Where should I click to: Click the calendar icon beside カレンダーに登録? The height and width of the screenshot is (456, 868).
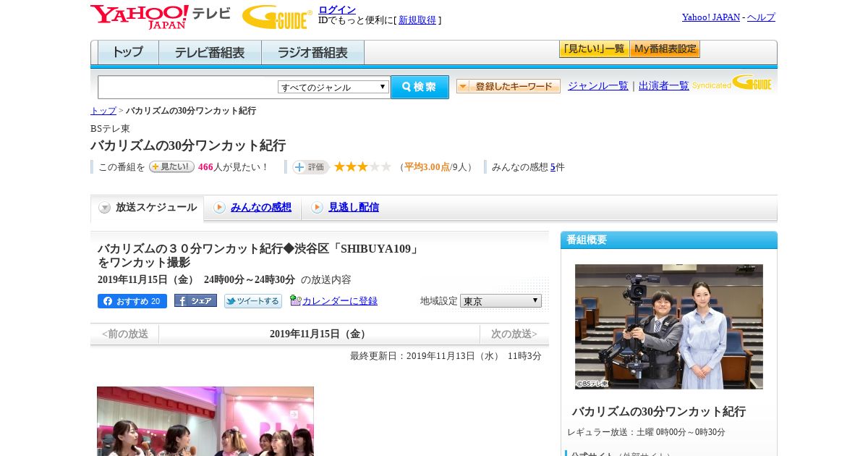tap(295, 300)
